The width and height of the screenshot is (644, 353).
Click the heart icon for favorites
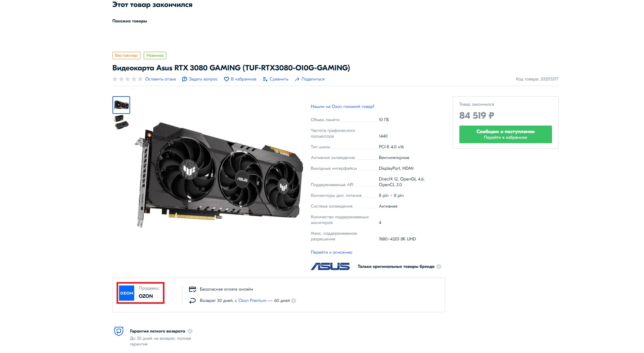coord(226,79)
